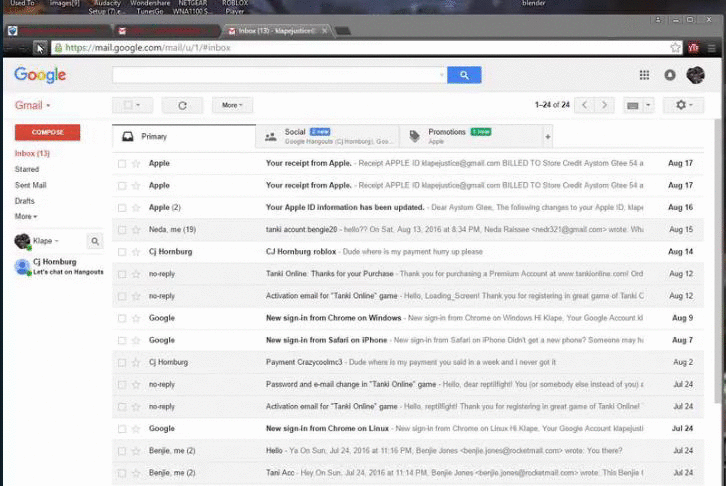Search Hangouts contacts magnifier
This screenshot has height=486, width=726.
click(95, 241)
